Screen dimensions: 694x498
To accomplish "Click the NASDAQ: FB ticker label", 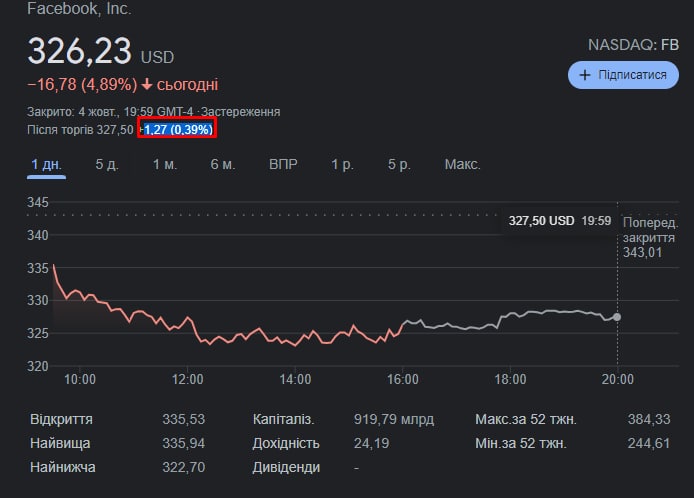I will pos(633,45).
